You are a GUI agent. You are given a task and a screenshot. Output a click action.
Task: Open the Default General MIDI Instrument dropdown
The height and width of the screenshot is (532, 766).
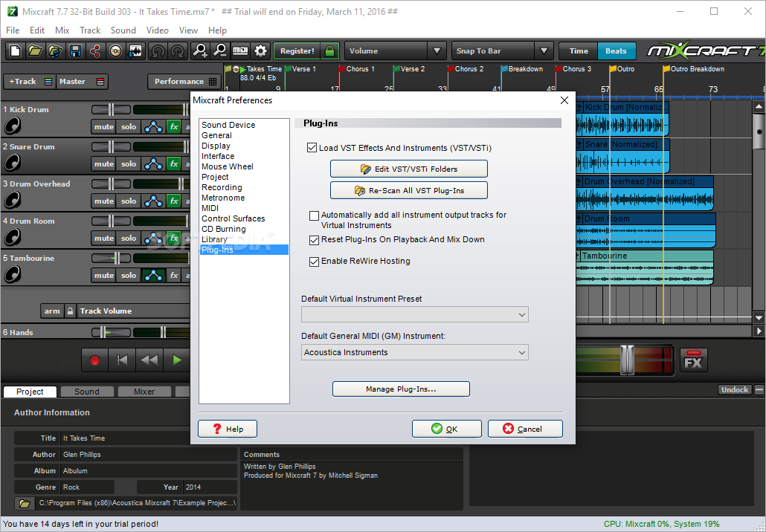pyautogui.click(x=415, y=352)
